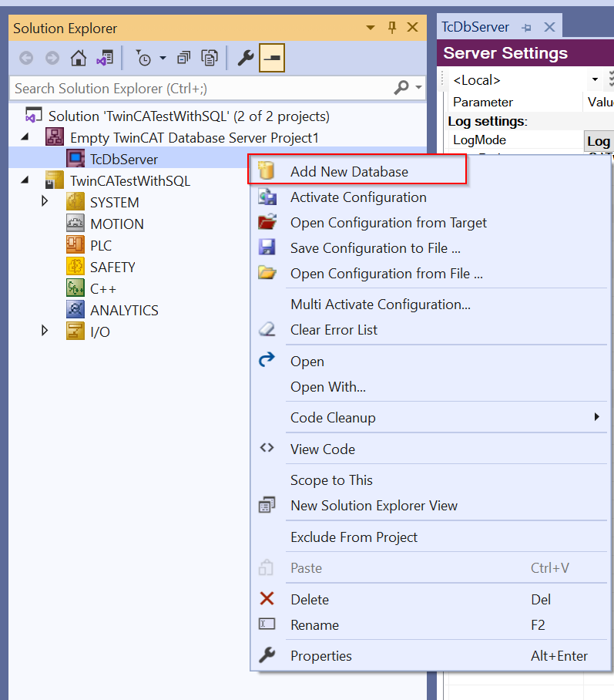Click the Show All Files toolbar icon

coord(210,58)
